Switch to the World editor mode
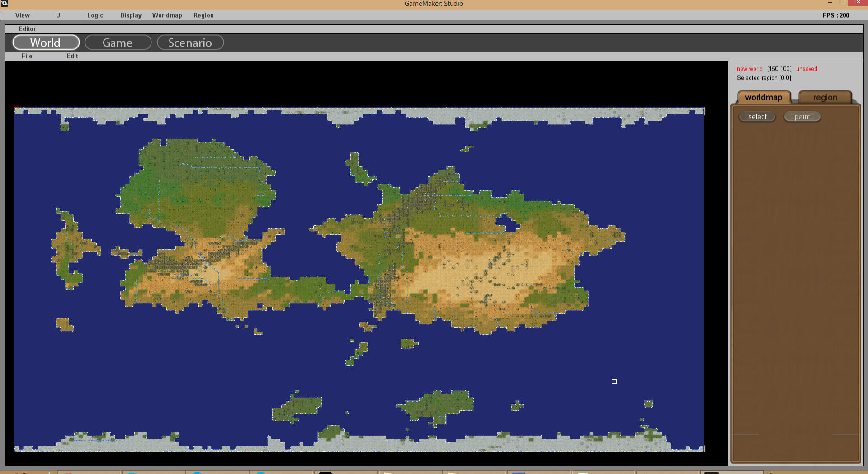 [x=46, y=43]
